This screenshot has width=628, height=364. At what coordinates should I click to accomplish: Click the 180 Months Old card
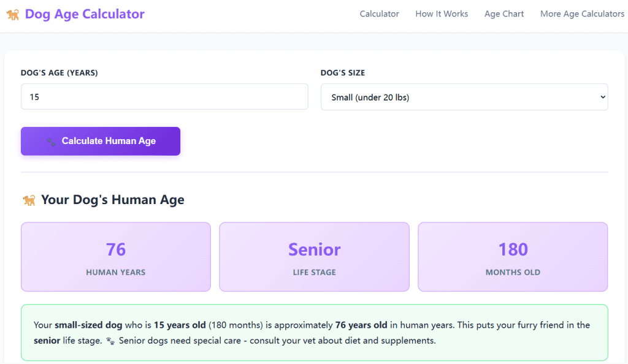[x=513, y=257]
